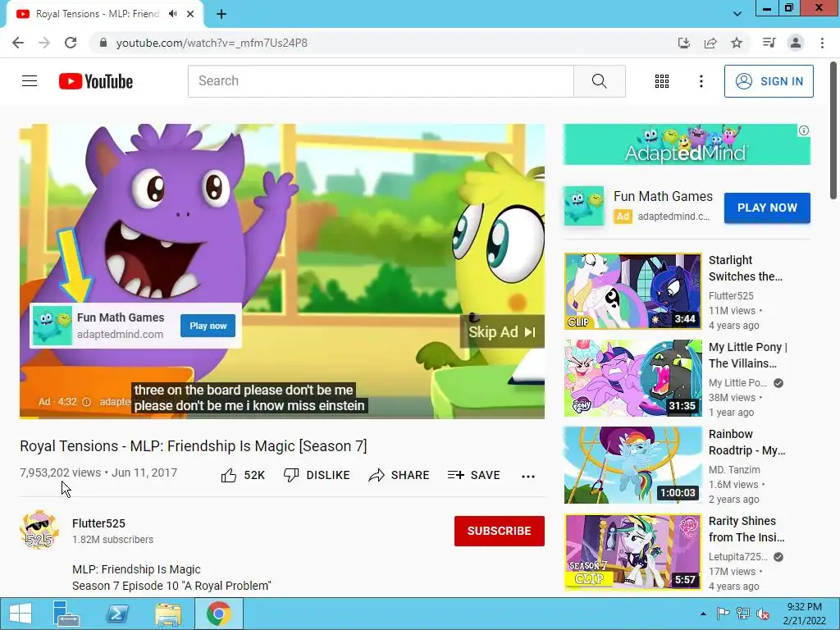Click the page vertical scrollbar

click(834, 130)
